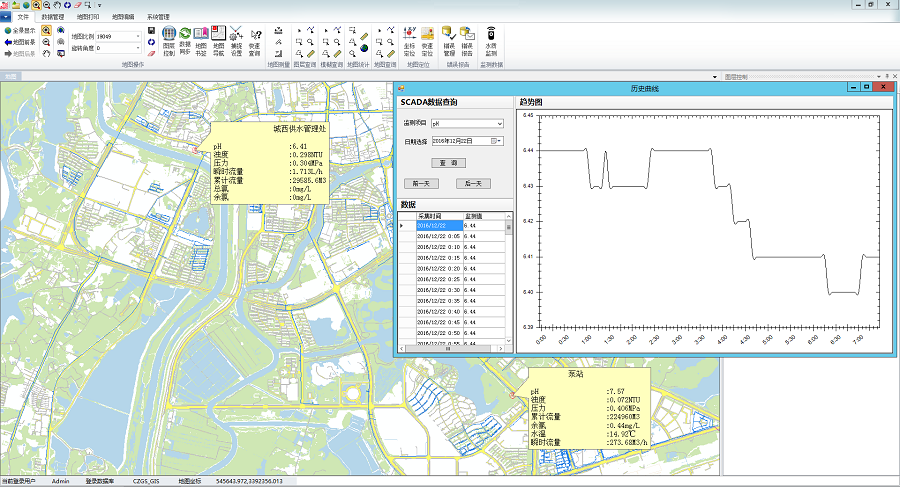Open 水质监测 water quality monitoring
The width and height of the screenshot is (900, 487).
(x=491, y=38)
